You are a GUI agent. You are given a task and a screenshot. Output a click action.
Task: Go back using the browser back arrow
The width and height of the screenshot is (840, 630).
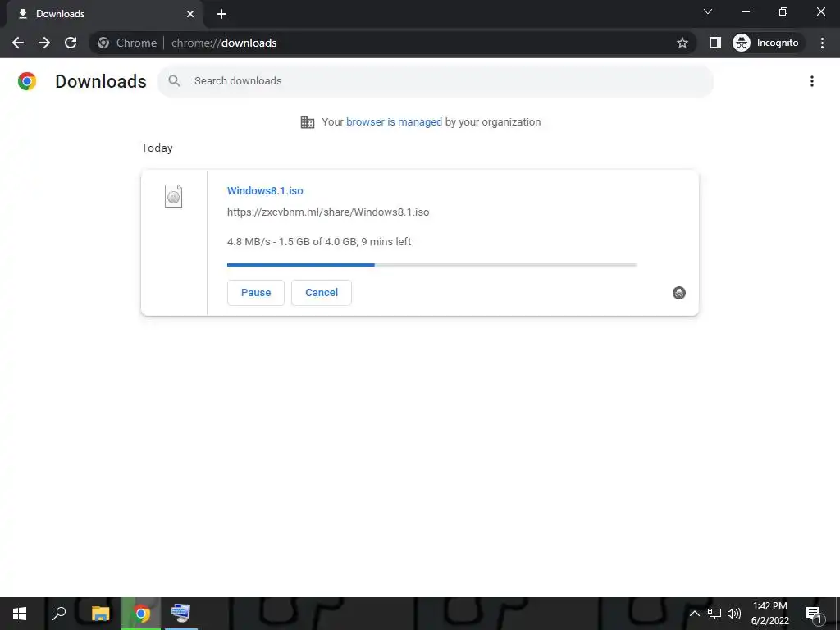pyautogui.click(x=18, y=43)
